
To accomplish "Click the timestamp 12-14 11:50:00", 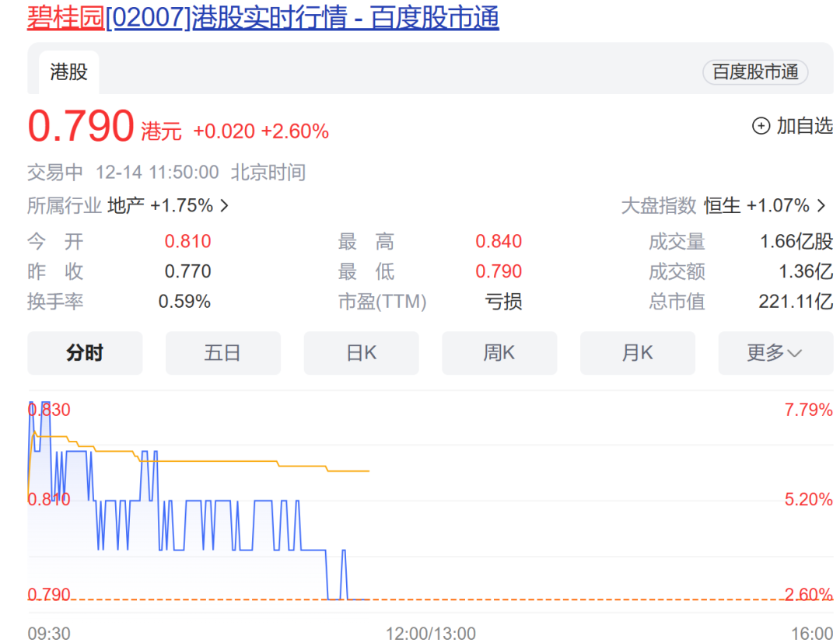I will [157, 173].
